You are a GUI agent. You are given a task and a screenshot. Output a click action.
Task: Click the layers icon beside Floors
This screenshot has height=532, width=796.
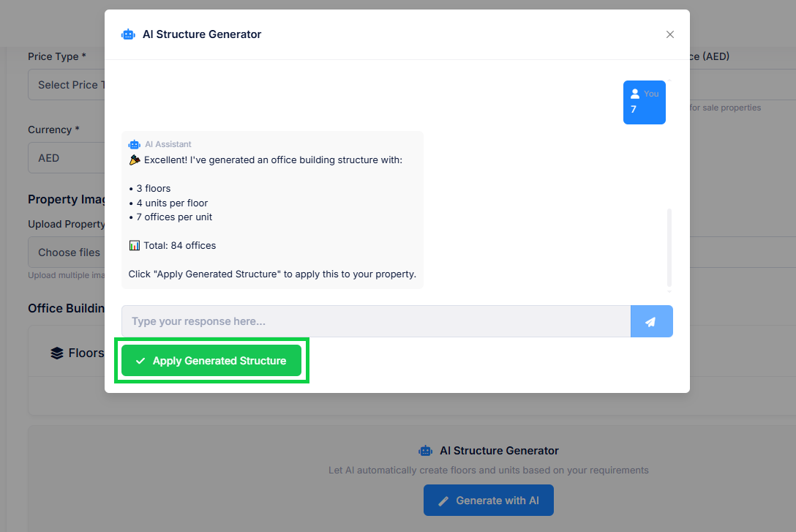click(x=57, y=353)
